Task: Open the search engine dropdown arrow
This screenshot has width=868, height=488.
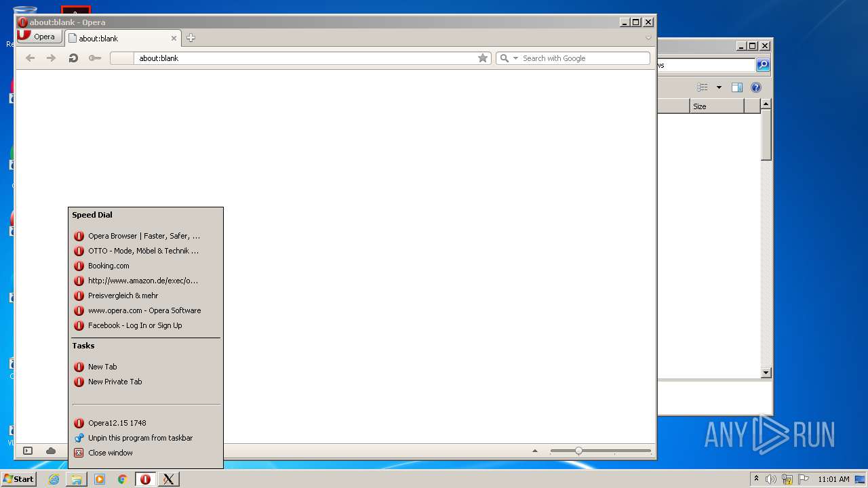Action: (515, 58)
